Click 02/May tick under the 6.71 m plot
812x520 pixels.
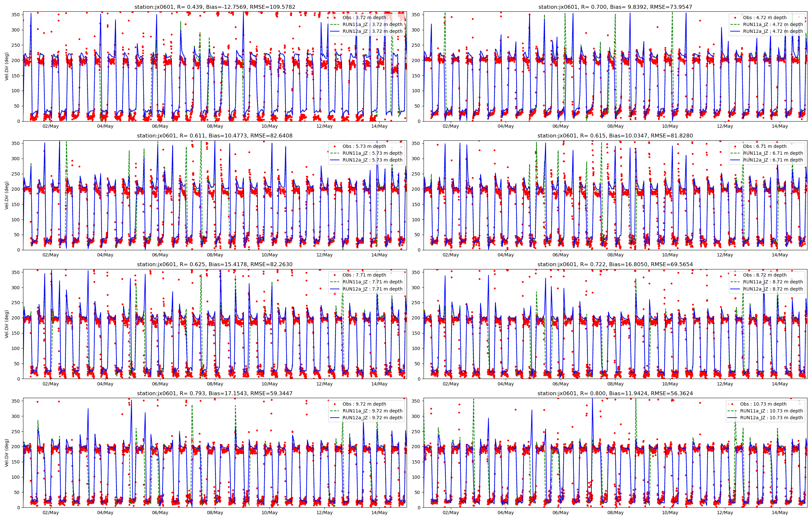[x=451, y=255]
